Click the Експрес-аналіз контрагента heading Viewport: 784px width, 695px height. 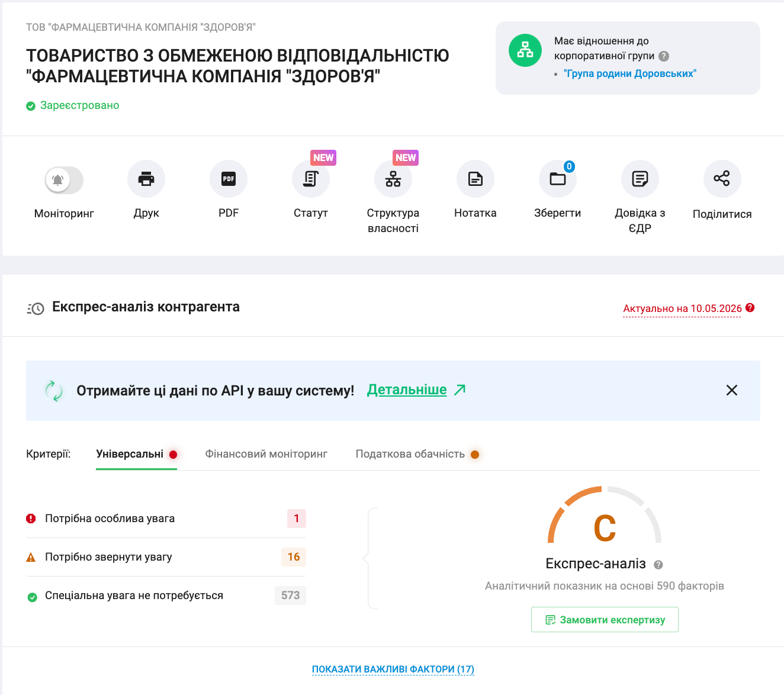click(x=146, y=307)
